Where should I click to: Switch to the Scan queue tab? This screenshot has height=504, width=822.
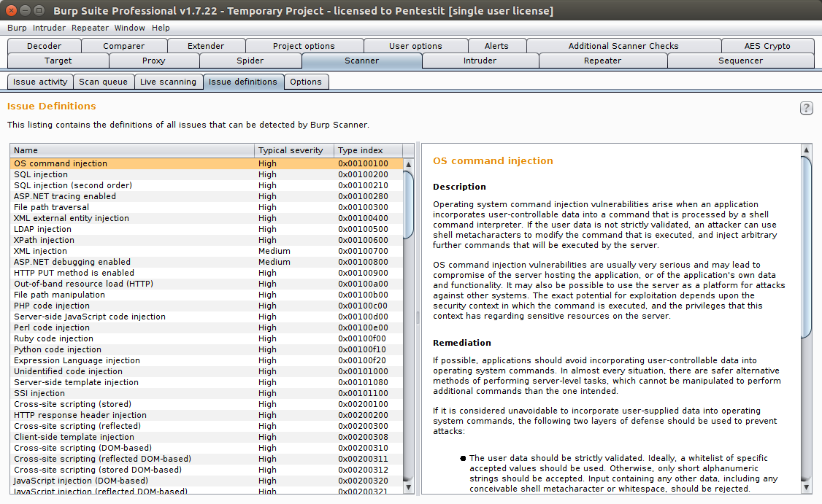[104, 82]
